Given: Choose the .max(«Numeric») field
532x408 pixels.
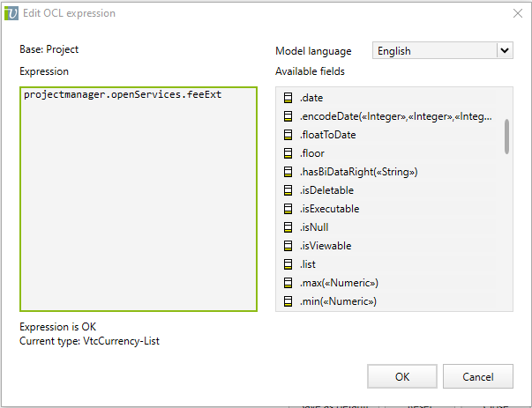Looking at the screenshot, I should [338, 283].
